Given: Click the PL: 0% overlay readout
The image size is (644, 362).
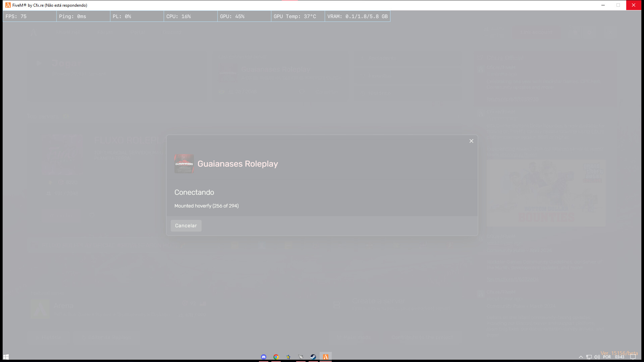Looking at the screenshot, I should (137, 16).
